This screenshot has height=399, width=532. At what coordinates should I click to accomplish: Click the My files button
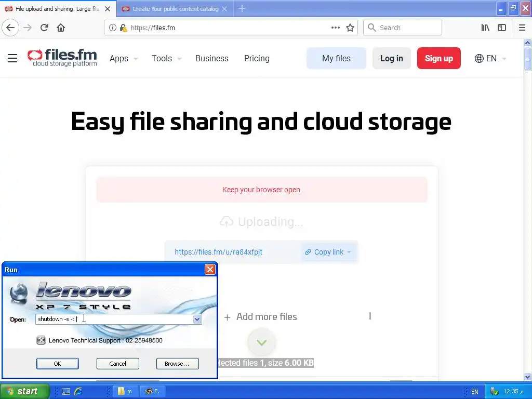click(336, 58)
